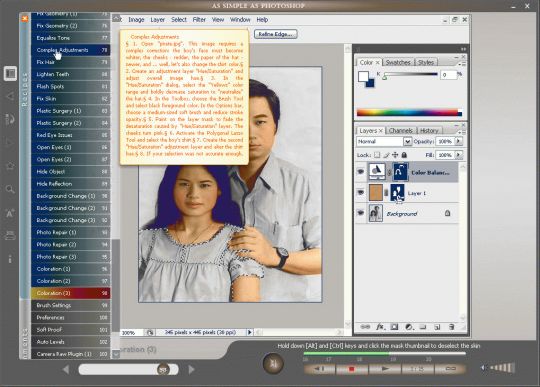Click the K slider in Color panel
The height and width of the screenshot is (387, 540).
pyautogui.click(x=410, y=75)
